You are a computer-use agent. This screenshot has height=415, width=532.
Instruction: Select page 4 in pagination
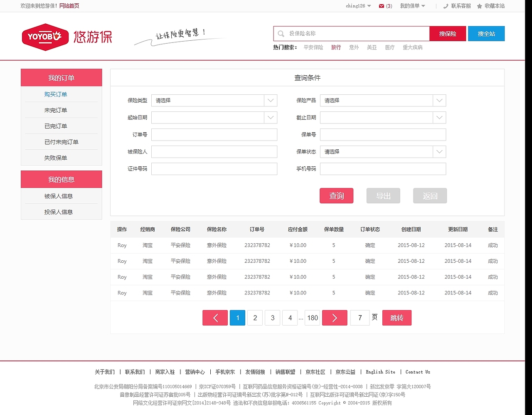[290, 318]
